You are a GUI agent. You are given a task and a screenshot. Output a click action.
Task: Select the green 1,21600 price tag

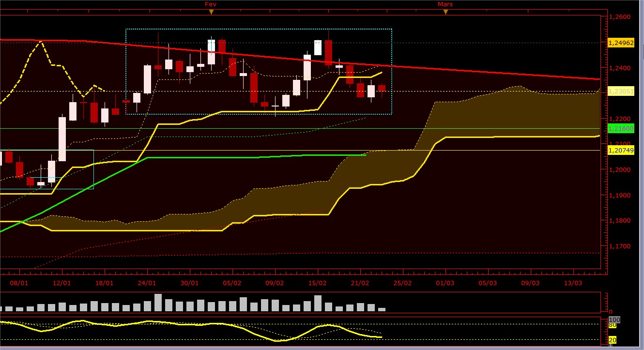tap(620, 128)
